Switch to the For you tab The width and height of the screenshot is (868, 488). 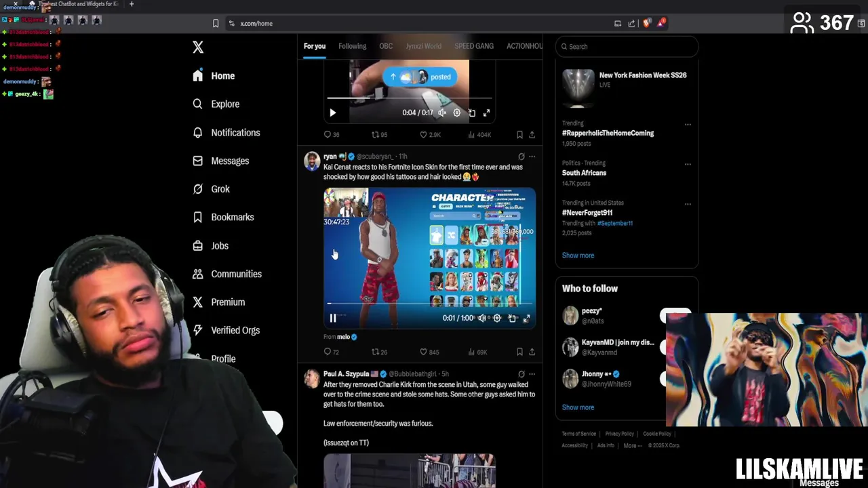(x=315, y=46)
